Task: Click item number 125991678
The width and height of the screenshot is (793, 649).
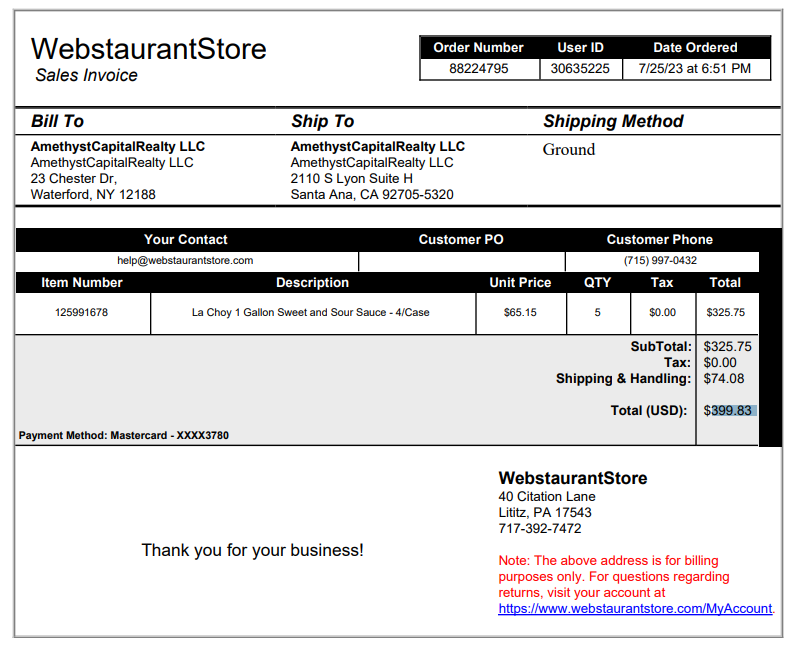Action: tap(81, 313)
